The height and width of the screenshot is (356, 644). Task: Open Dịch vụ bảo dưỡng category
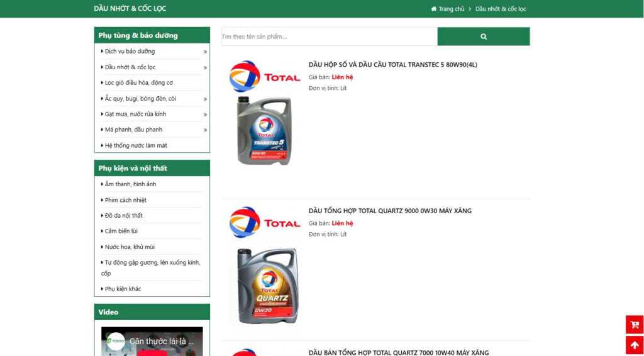click(x=130, y=52)
